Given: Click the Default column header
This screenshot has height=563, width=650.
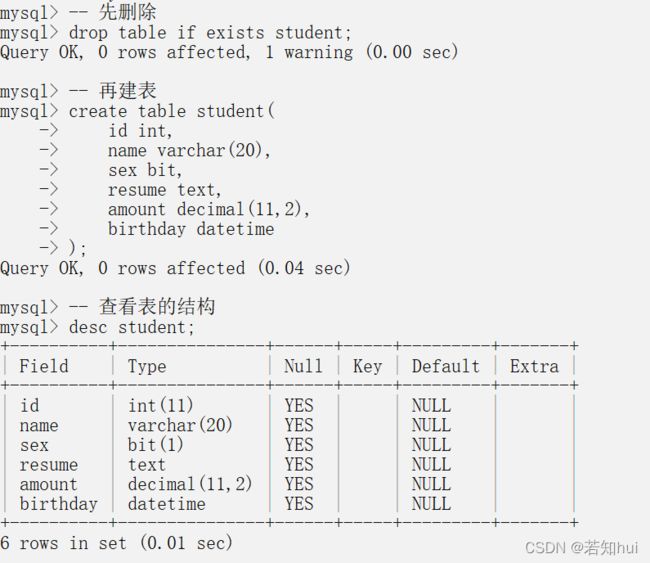Looking at the screenshot, I should [446, 366].
